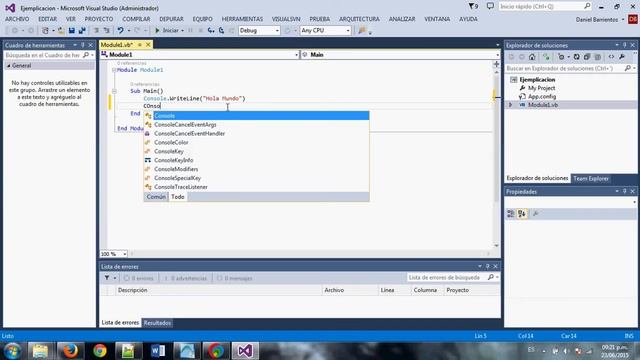The image size is (640, 360).
Task: Click the Windows Start button
Action: pos(13,351)
